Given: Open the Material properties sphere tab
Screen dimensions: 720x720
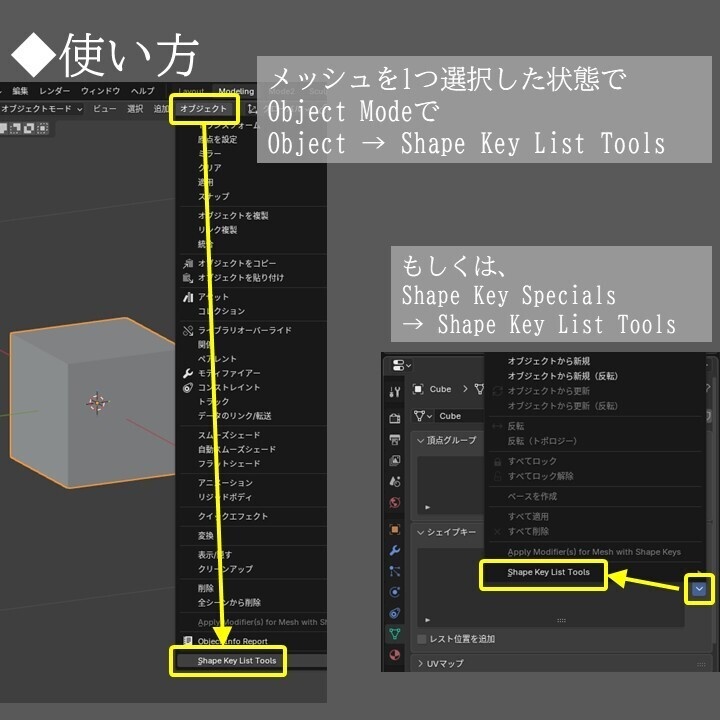Looking at the screenshot, I should (x=394, y=655).
